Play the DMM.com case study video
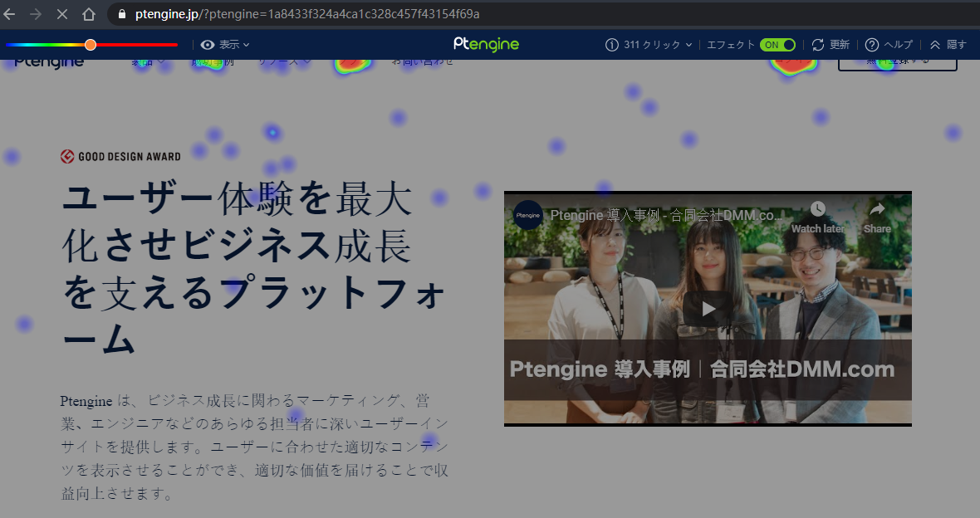Screen dimensions: 980x518 pyautogui.click(x=708, y=309)
